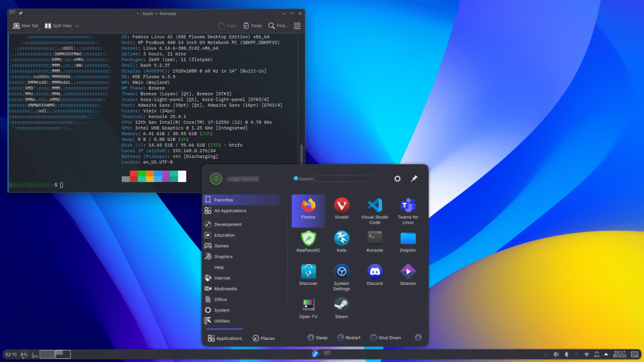Expand the Split View dropdown arrow

[77, 26]
